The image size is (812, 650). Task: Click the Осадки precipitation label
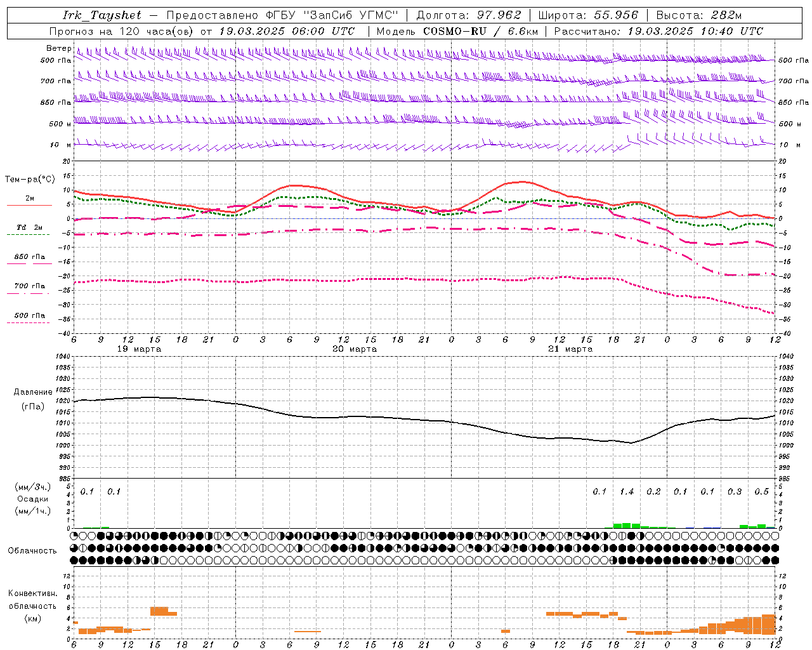(x=32, y=499)
